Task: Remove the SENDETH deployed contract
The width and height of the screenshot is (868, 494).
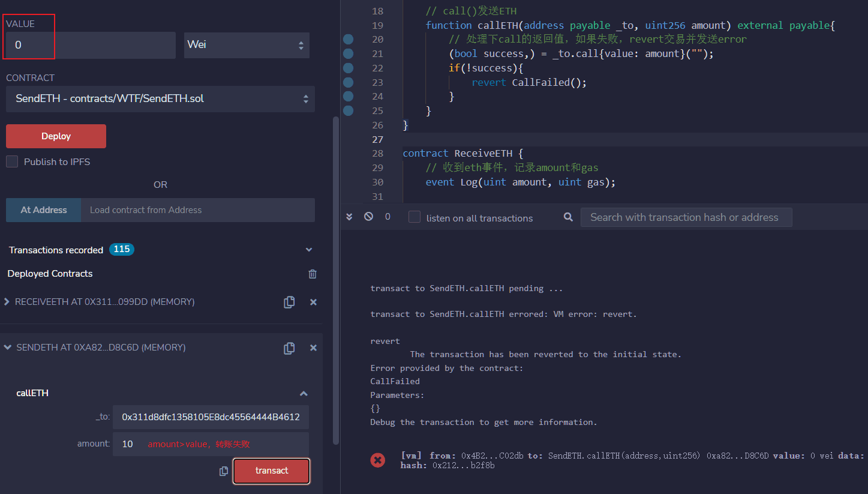Action: [x=313, y=348]
